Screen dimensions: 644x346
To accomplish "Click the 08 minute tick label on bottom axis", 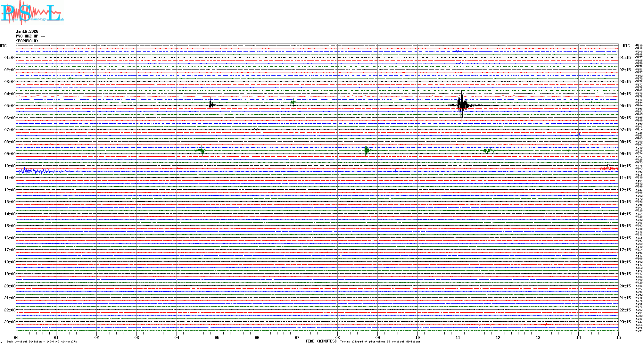I will click(x=337, y=338).
